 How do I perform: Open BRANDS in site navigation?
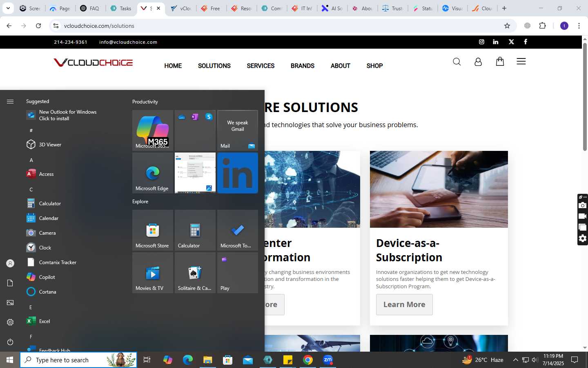click(x=303, y=66)
